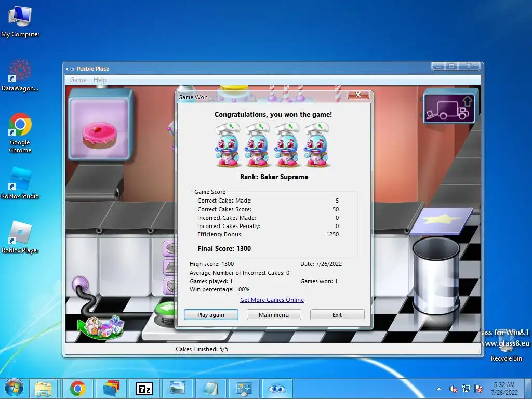Click the network tray icon
532x399 pixels.
(466, 389)
